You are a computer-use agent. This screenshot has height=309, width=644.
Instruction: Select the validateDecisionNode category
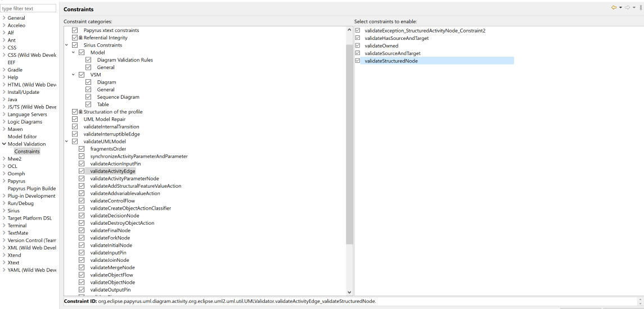point(114,216)
